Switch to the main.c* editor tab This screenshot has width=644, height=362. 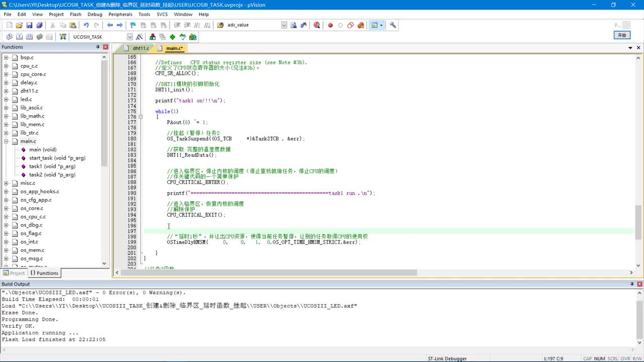click(x=171, y=48)
